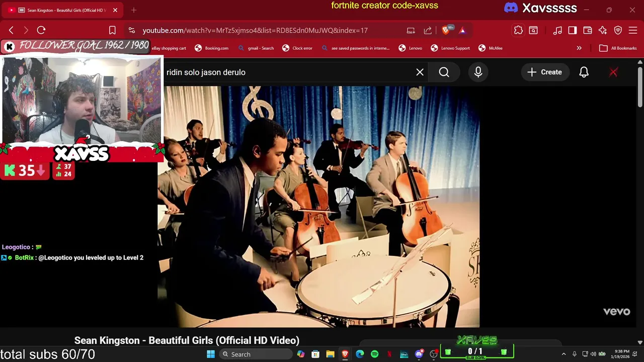The image size is (644, 362).
Task: Start voice search with microphone button
Action: tap(478, 72)
